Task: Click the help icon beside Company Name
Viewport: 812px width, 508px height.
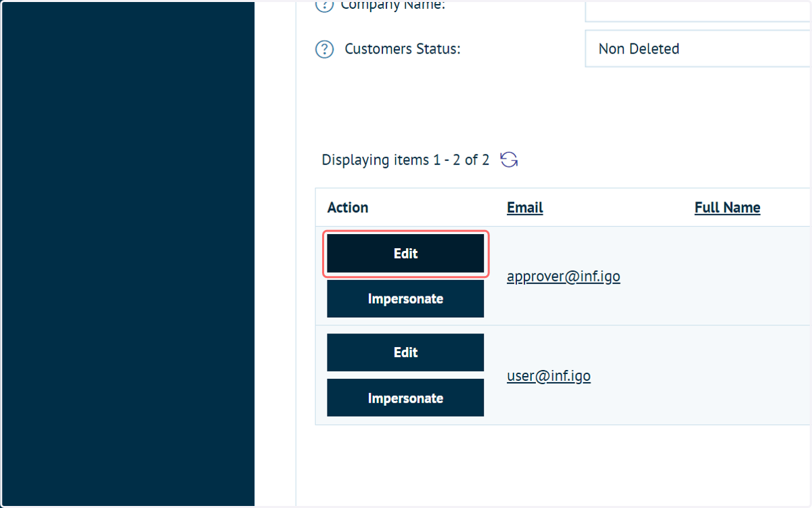Action: [x=325, y=5]
